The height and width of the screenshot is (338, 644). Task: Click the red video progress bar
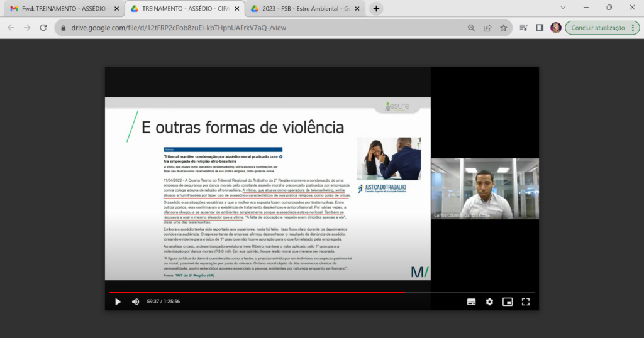pos(252,292)
